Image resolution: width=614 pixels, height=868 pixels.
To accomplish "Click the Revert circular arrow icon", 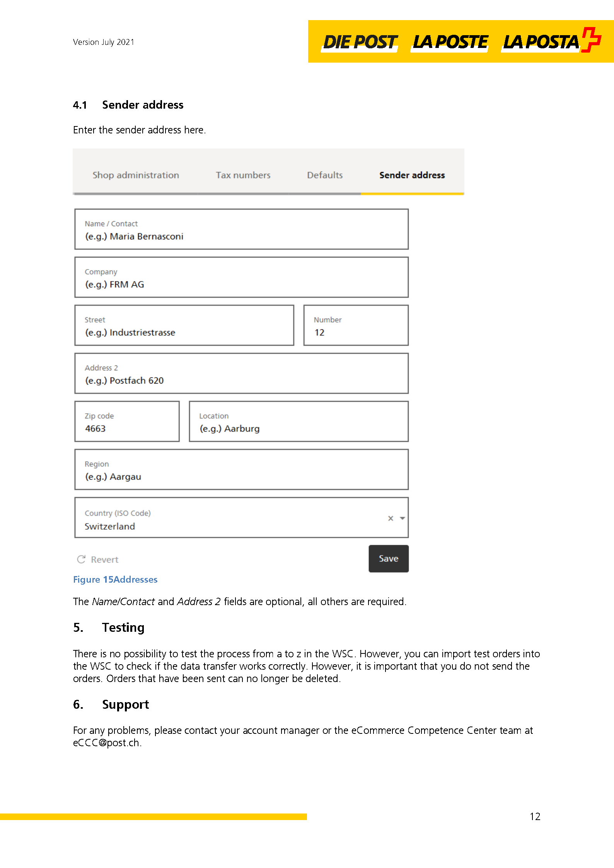I will coord(80,559).
